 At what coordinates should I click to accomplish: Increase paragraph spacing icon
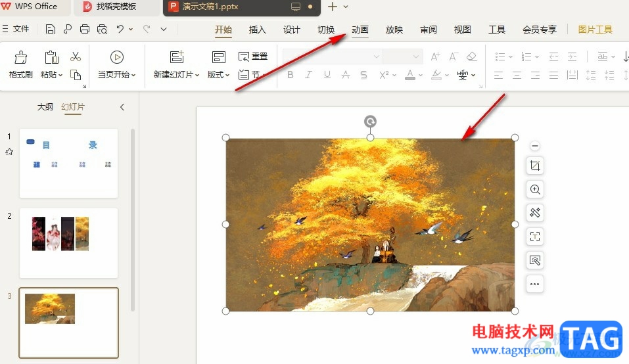[x=591, y=75]
